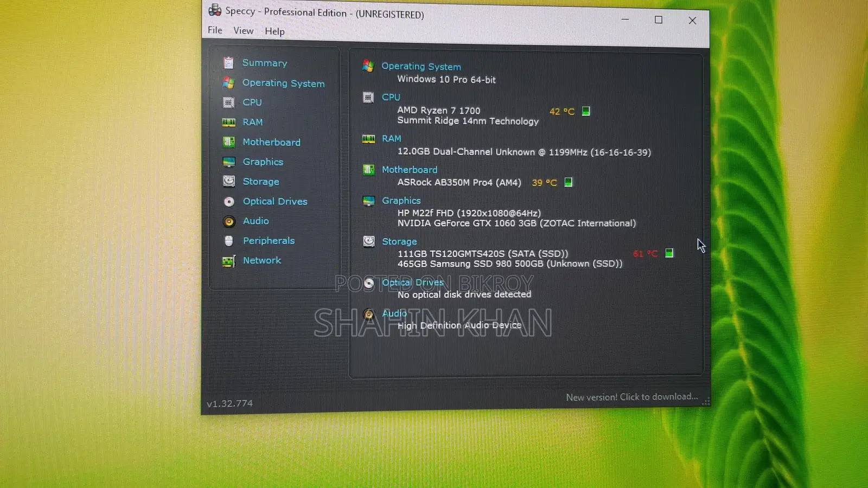Click the Audio heading link in summary
This screenshot has height=488, width=868.
point(394,313)
